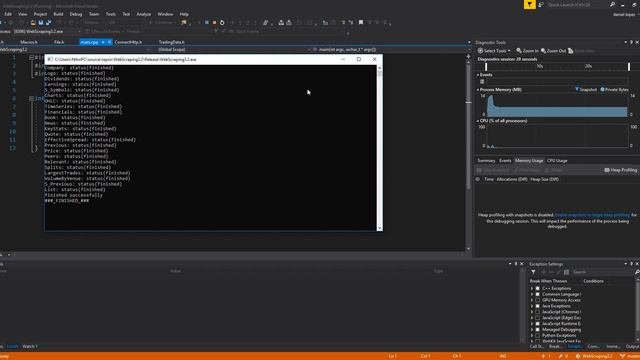The image size is (640, 360).
Task: Click the Zoom In icon in Diagnostic Tools
Action: 519,51
